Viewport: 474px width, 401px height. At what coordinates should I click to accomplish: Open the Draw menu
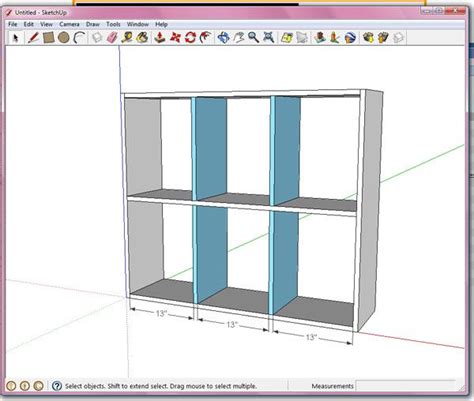coord(93,24)
